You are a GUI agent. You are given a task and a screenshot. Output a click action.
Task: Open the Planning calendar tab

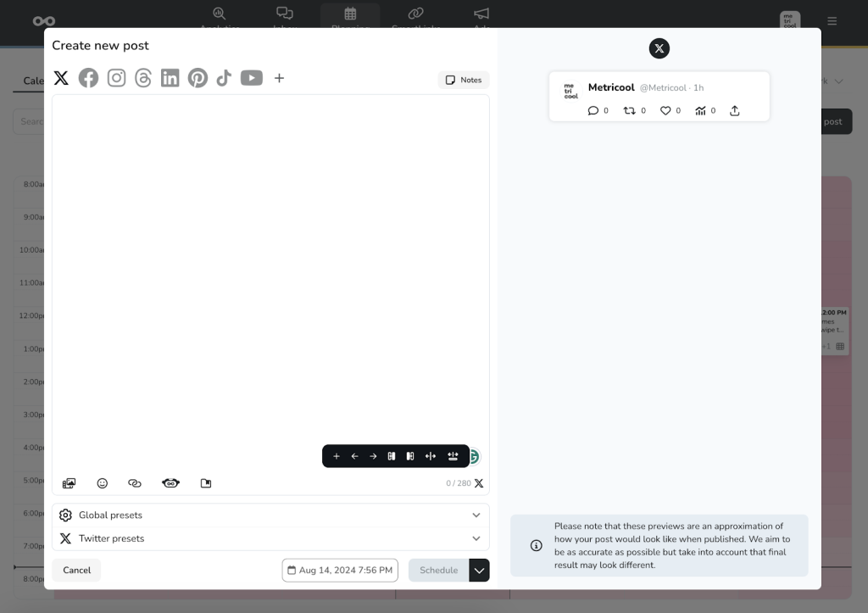(350, 17)
